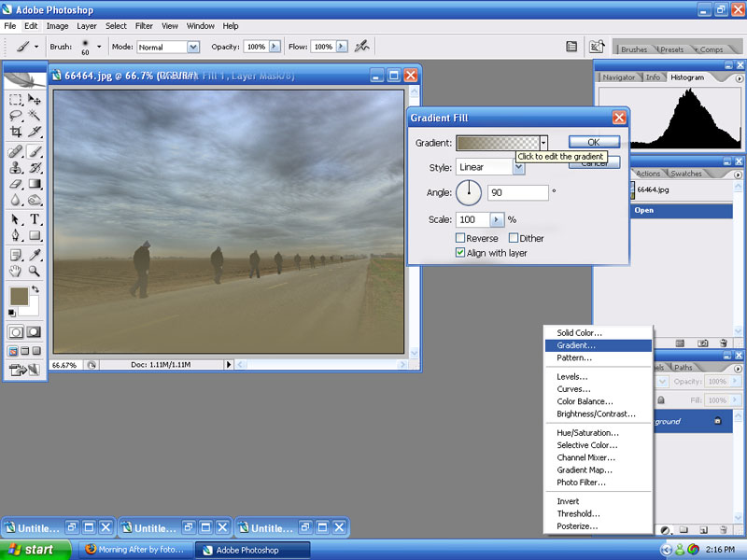The image size is (747, 560).
Task: Click Adobe Photoshop taskbar button
Action: (x=253, y=550)
